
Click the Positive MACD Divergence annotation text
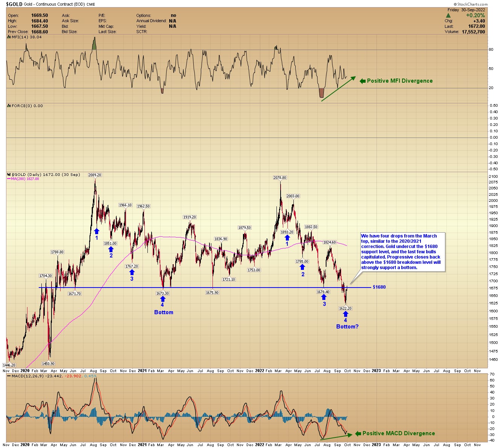click(399, 433)
